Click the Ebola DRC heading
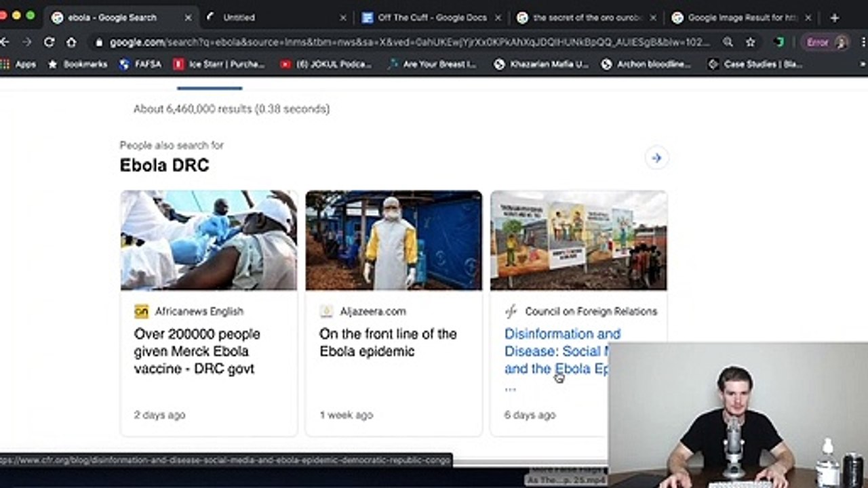This screenshot has width=868, height=488. [x=164, y=165]
